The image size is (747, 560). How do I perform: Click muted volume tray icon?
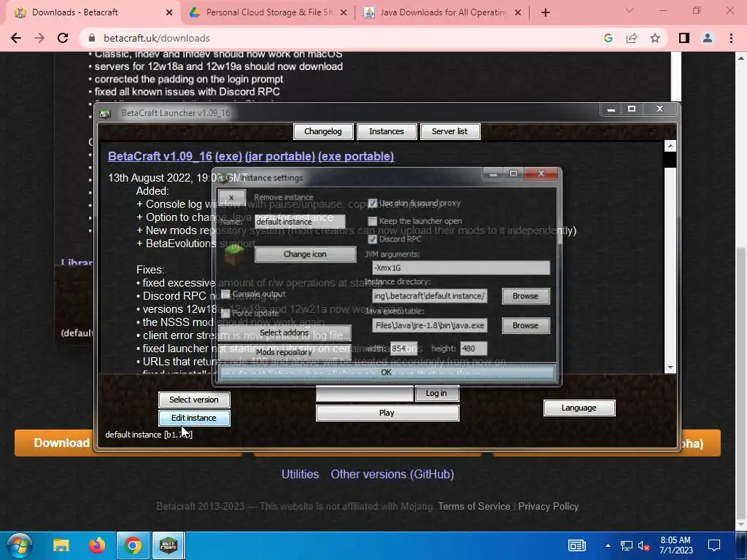pyautogui.click(x=643, y=545)
